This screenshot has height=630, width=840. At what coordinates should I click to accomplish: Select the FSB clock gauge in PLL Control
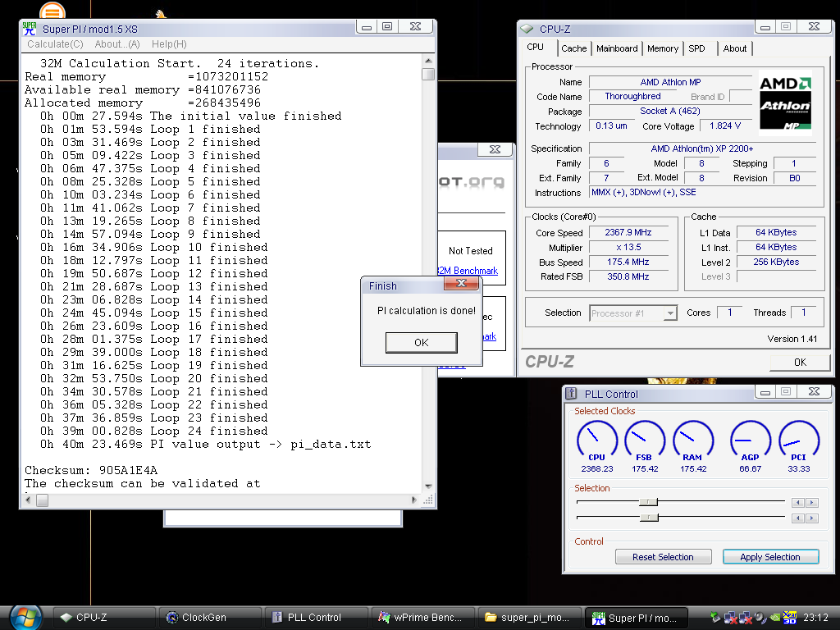645,441
